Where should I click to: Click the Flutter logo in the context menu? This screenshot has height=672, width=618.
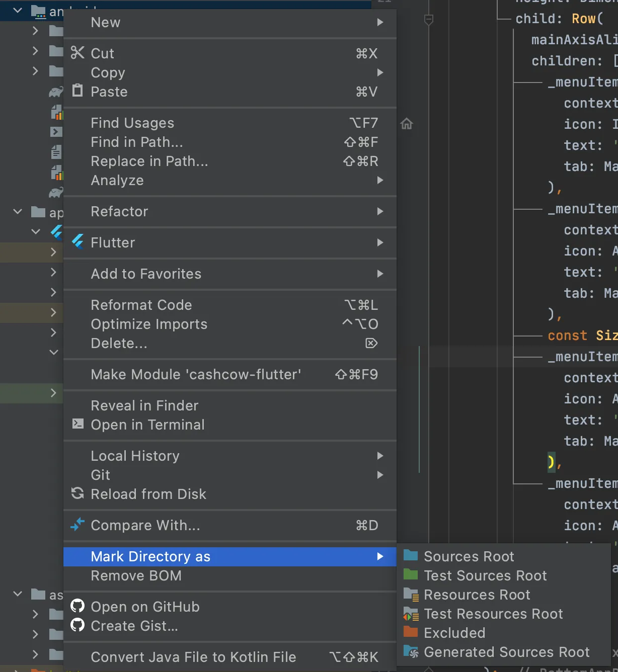pos(78,242)
